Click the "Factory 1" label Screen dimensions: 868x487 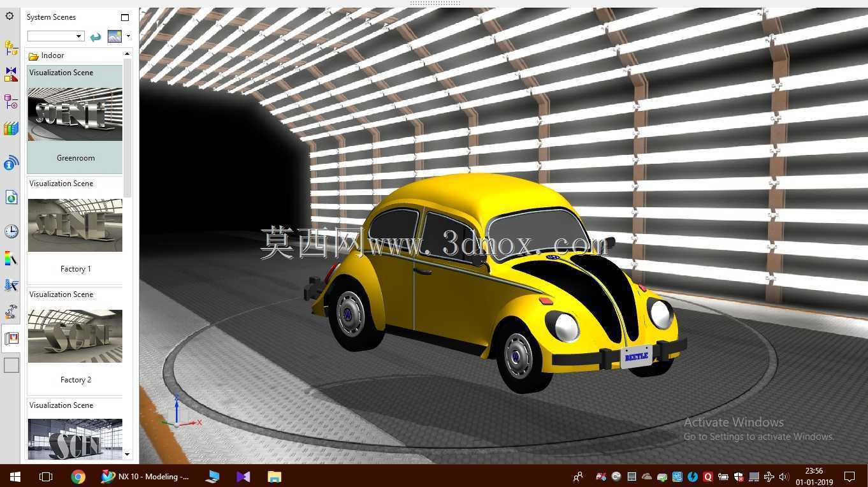76,269
